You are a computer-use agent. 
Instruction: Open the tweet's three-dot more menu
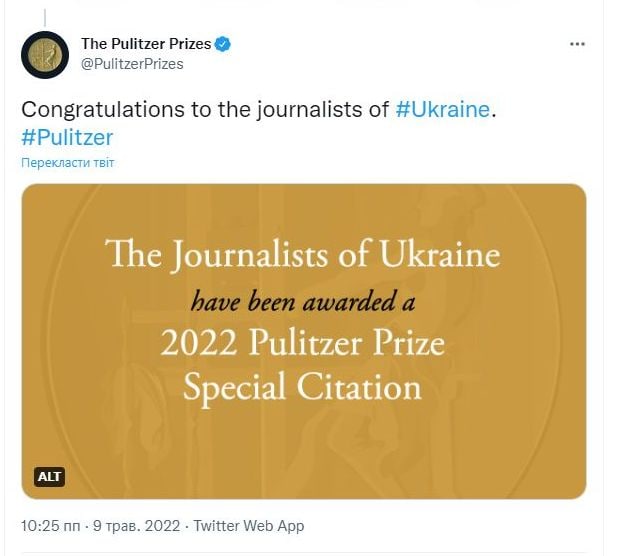577,44
